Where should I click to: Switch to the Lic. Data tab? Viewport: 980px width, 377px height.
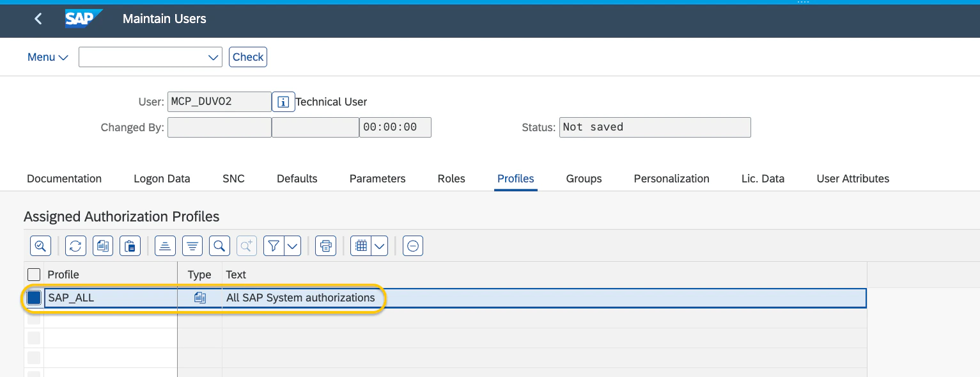[x=763, y=179]
